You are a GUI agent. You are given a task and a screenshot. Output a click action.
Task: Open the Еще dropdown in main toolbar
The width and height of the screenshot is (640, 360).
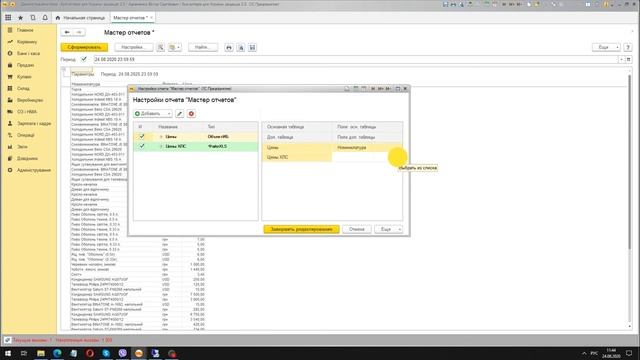[x=606, y=47]
